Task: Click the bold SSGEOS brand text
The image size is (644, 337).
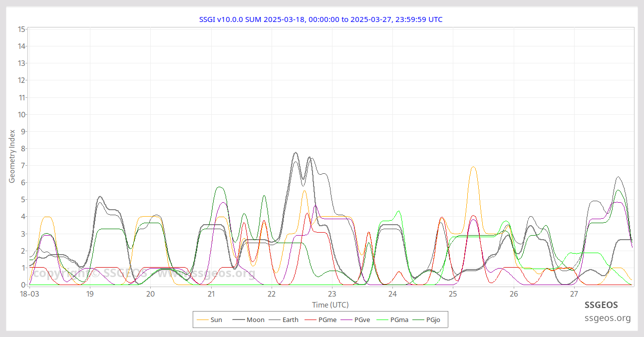Action: point(601,305)
